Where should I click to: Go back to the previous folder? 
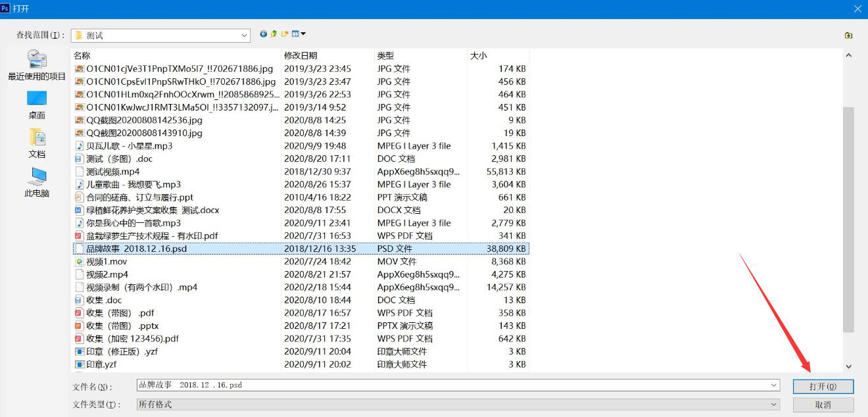pyautogui.click(x=264, y=34)
